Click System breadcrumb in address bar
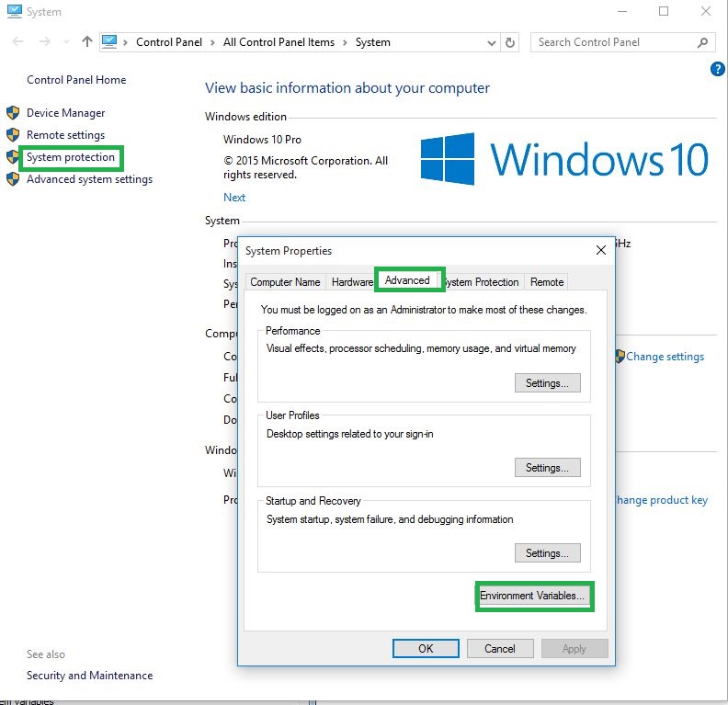Viewport: 728px width, 705px height. 373,42
